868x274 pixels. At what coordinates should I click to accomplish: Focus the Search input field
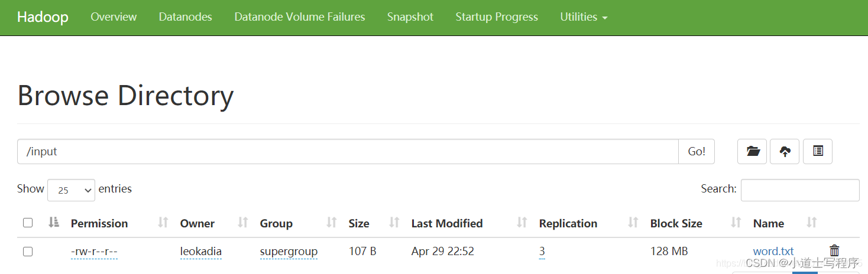point(800,190)
